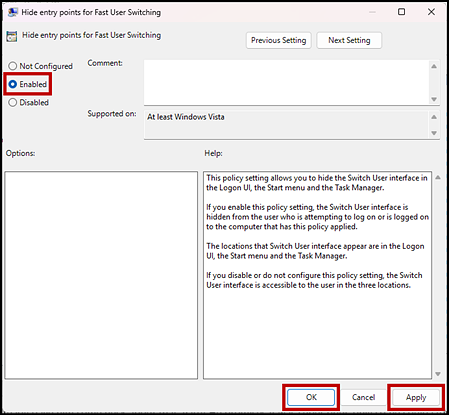Viewport: 449px width, 415px height.
Task: Cancel the policy dialog
Action: click(363, 397)
